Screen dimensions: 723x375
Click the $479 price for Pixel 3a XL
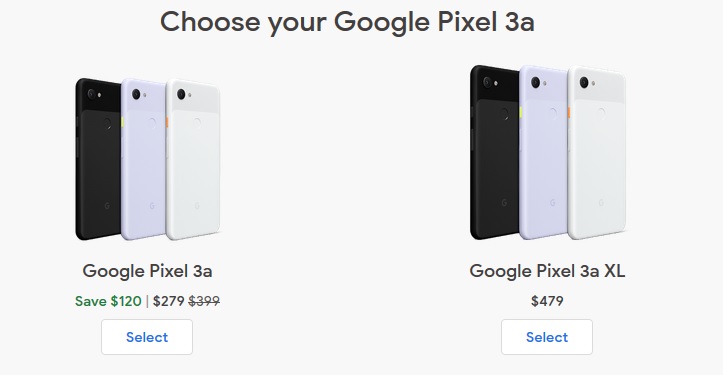coord(547,301)
